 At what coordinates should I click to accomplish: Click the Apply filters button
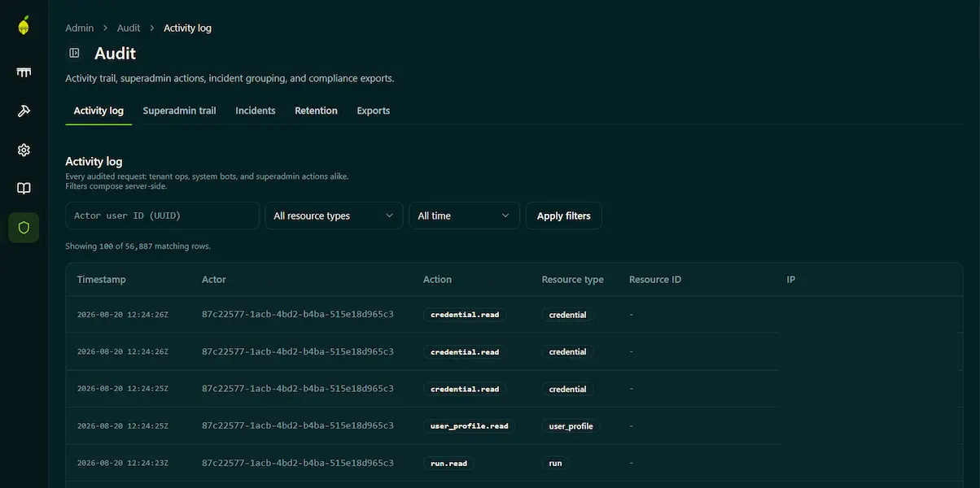pyautogui.click(x=564, y=216)
